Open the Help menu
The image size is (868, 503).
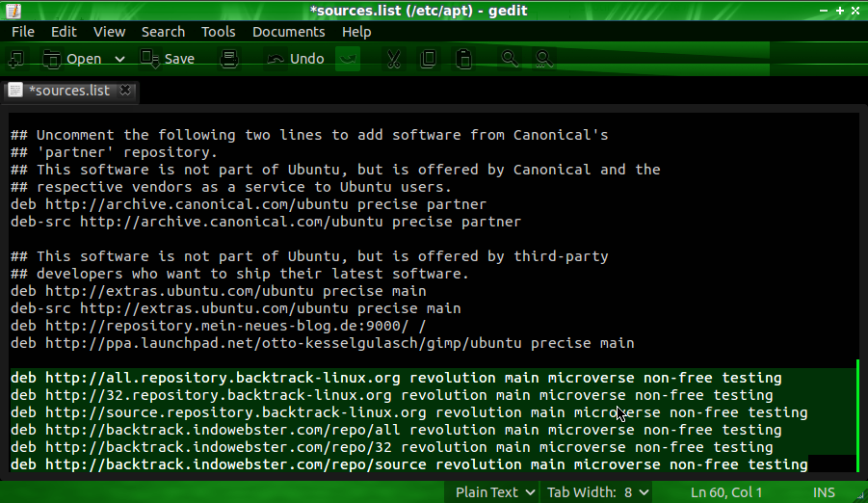(355, 32)
